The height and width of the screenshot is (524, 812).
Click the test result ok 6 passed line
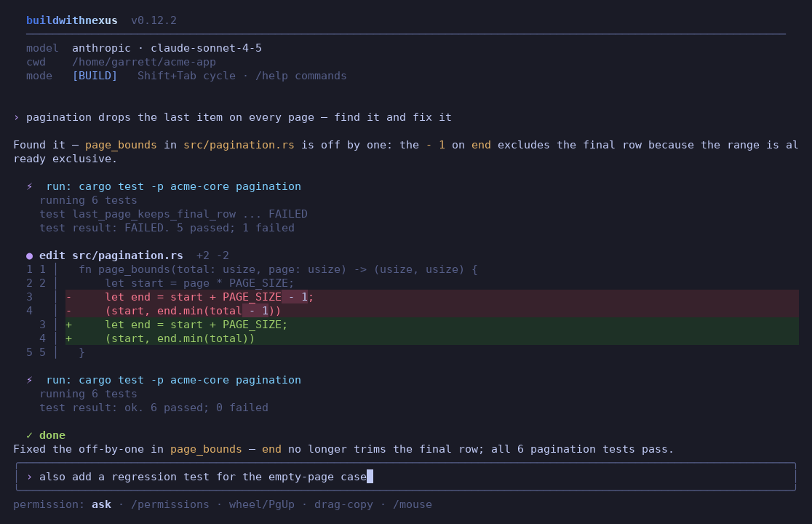pyautogui.click(x=154, y=408)
